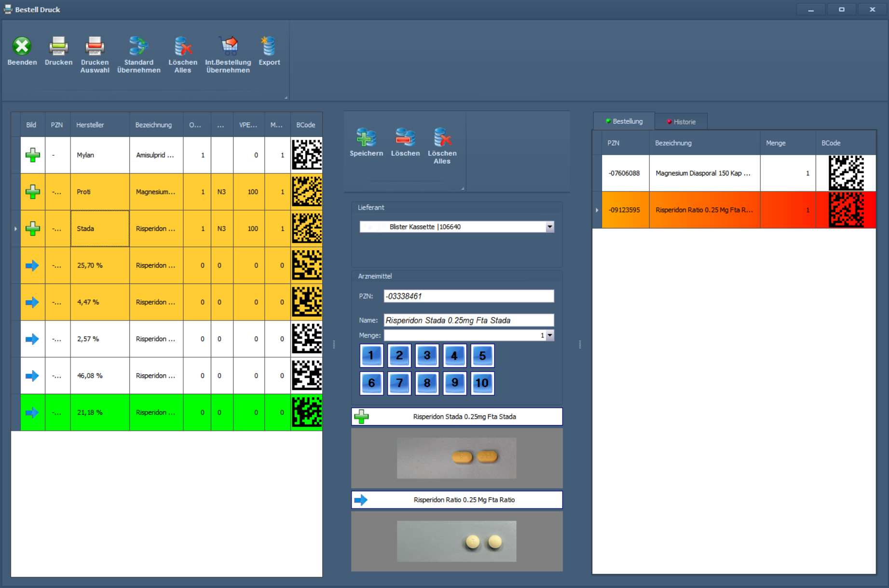
Task: Expand the Risperidon Ratio order row arrow
Action: [x=597, y=210]
